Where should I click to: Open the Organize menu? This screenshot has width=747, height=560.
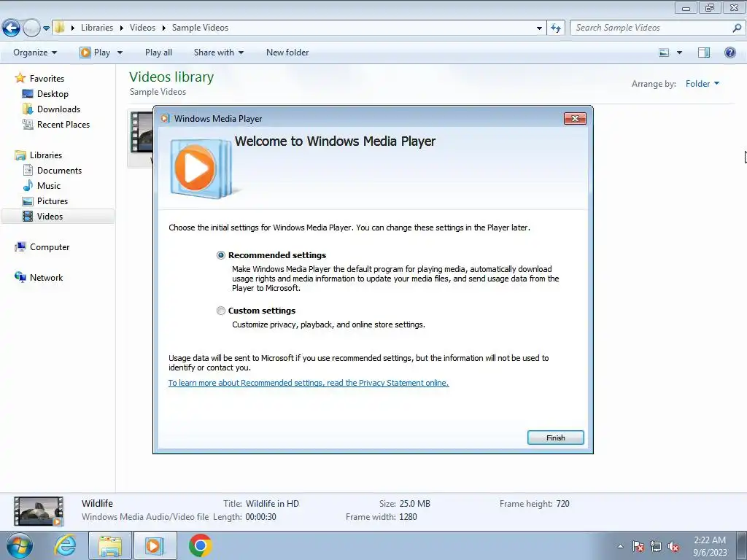[x=35, y=52]
